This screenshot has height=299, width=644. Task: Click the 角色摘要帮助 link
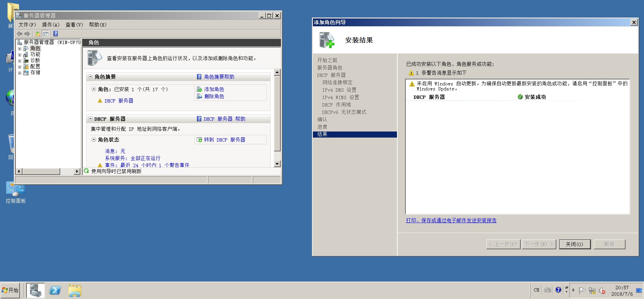(219, 77)
